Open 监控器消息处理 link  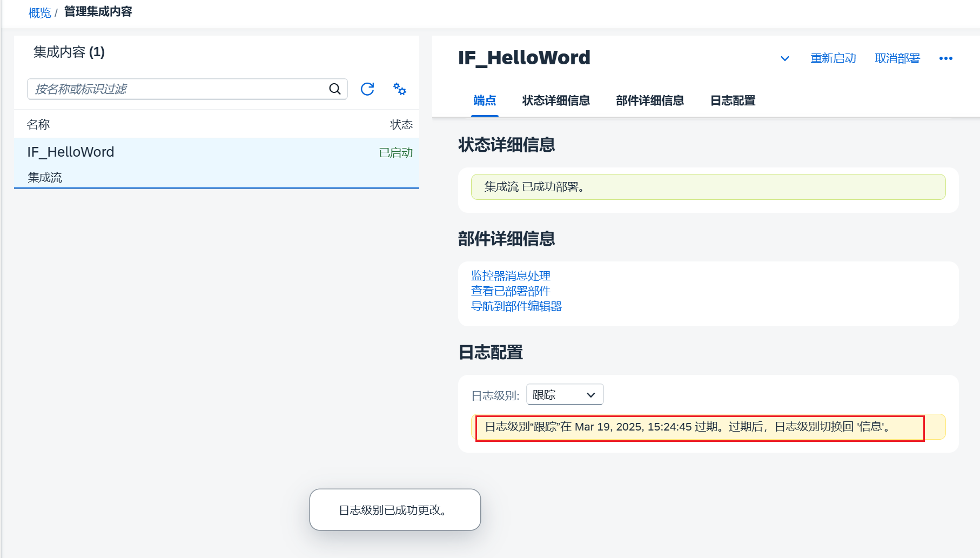[511, 275]
